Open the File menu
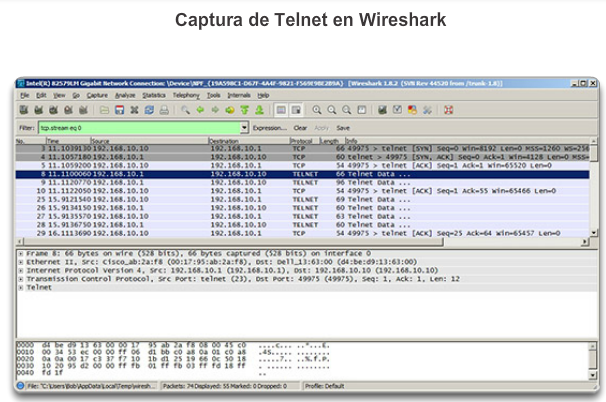 (x=24, y=95)
